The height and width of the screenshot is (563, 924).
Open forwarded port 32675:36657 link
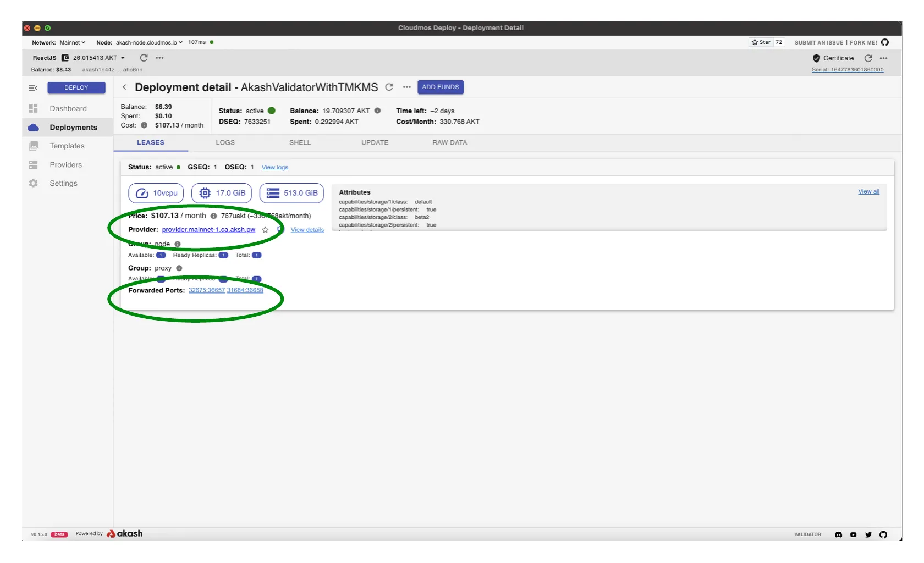[206, 290]
